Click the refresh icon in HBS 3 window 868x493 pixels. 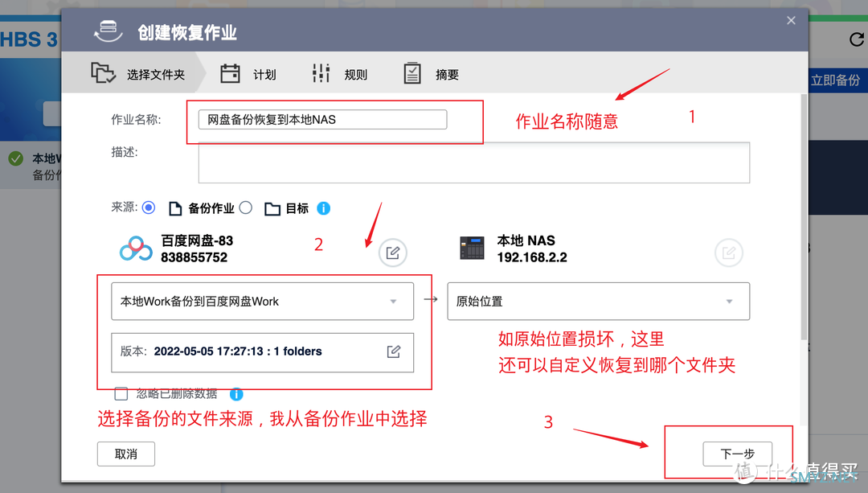pyautogui.click(x=857, y=39)
